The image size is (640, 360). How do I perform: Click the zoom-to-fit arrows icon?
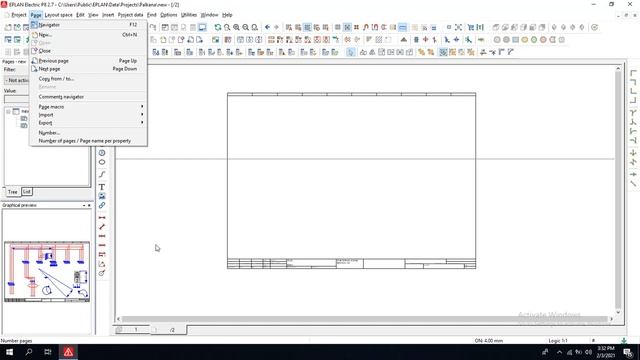coord(458,27)
